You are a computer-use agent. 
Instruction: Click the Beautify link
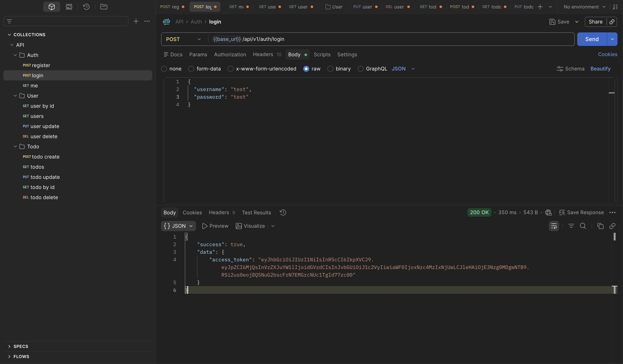coord(600,69)
